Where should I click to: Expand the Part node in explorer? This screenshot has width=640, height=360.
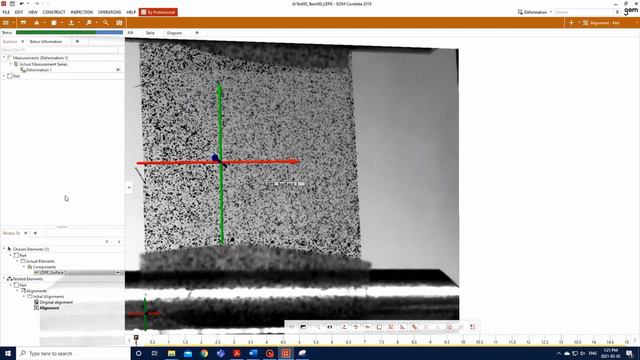pyautogui.click(x=4, y=76)
